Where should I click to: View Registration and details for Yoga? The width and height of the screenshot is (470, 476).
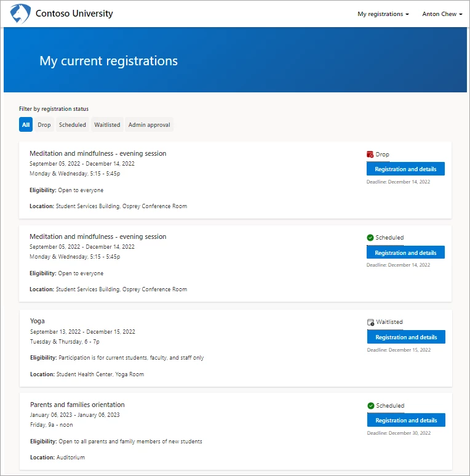coord(406,337)
